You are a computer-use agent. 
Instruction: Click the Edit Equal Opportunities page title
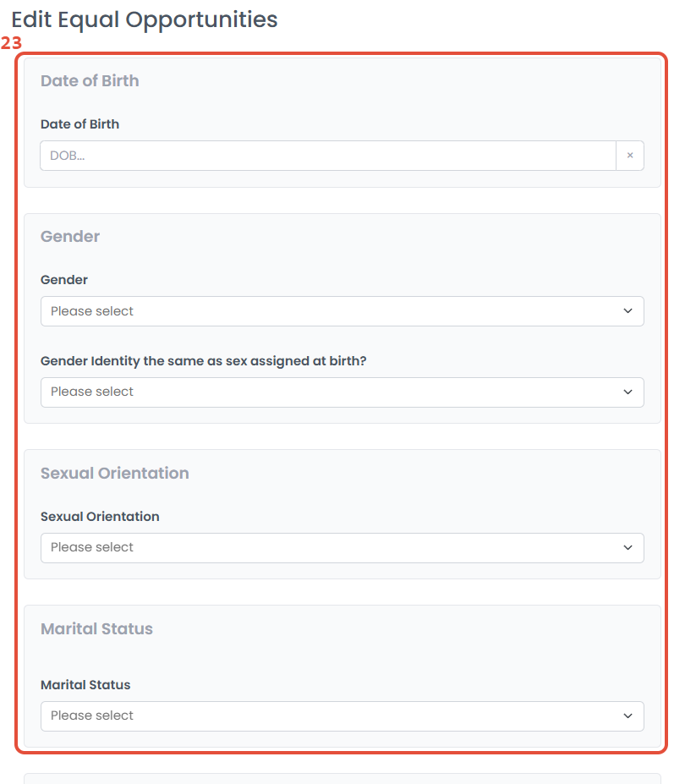[145, 19]
